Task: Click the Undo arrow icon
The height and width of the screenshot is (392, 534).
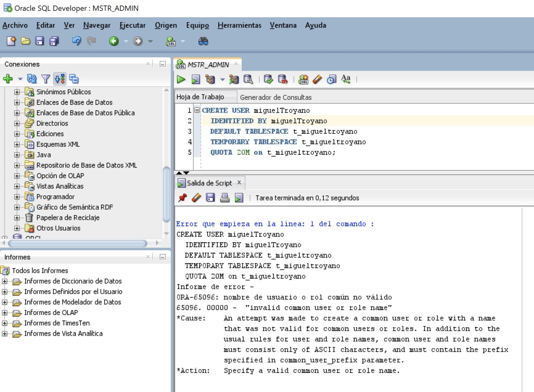Action: pyautogui.click(x=76, y=41)
